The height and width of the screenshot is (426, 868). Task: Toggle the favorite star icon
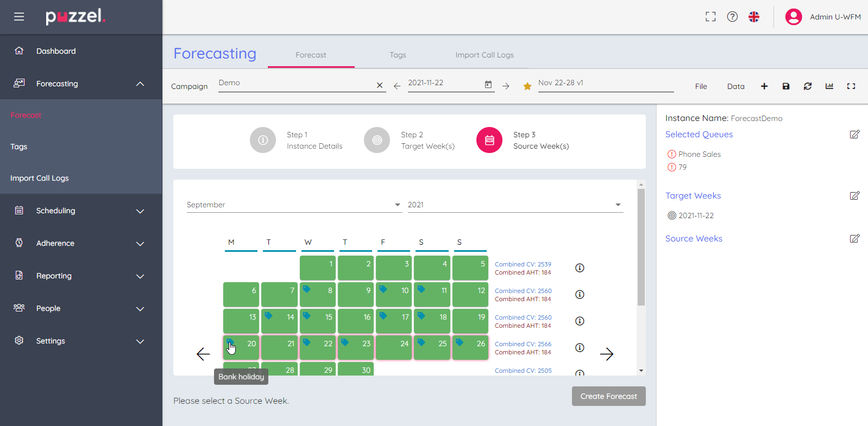(x=527, y=86)
